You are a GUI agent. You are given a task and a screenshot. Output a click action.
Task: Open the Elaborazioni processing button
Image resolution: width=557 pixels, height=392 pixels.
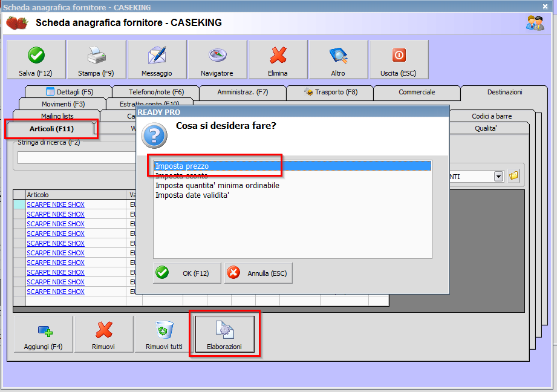click(224, 334)
